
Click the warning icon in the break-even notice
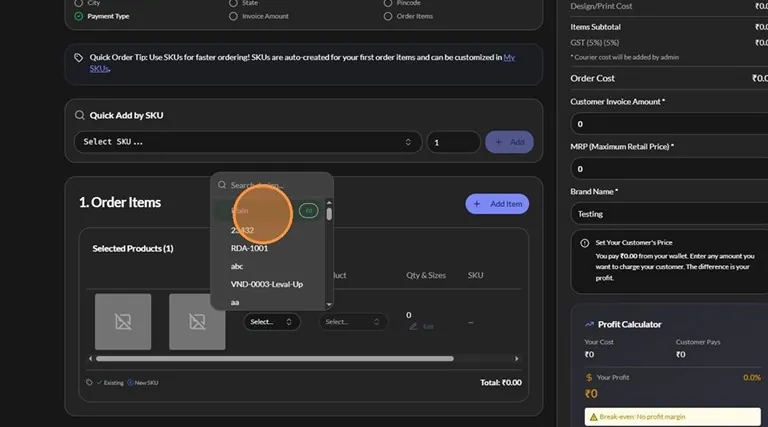(594, 417)
